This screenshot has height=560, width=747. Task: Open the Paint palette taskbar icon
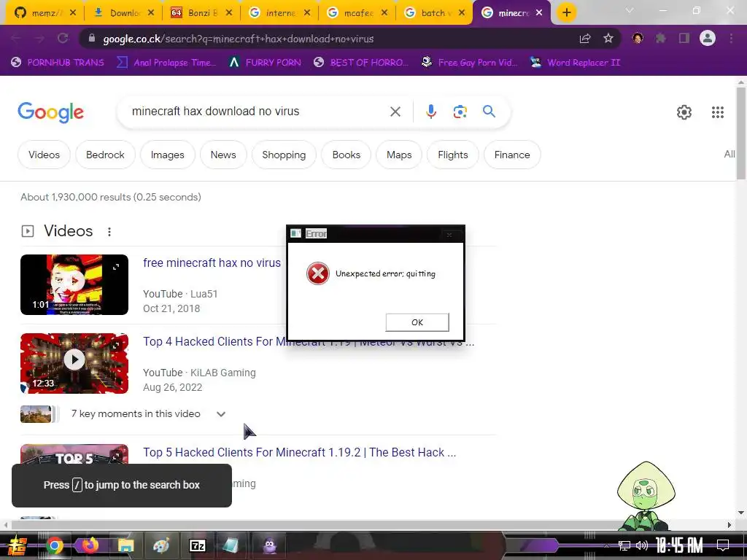click(x=161, y=545)
